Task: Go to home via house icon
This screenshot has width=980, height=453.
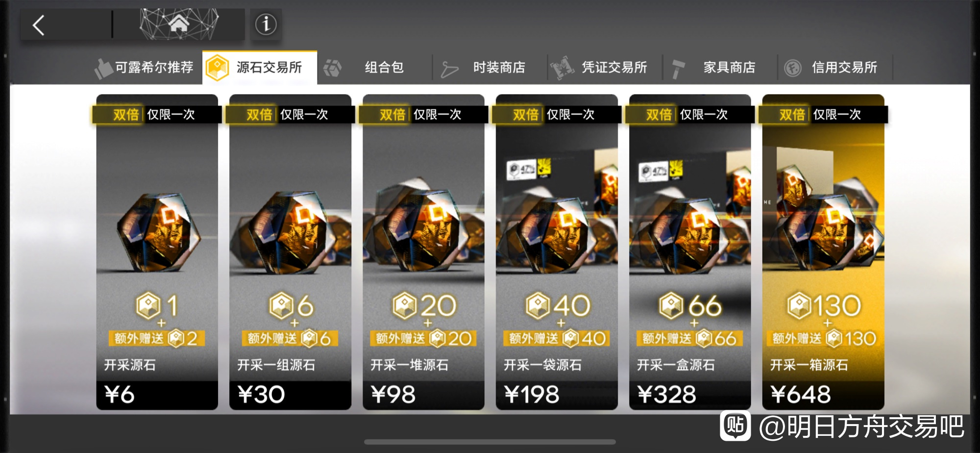Action: coord(179,24)
